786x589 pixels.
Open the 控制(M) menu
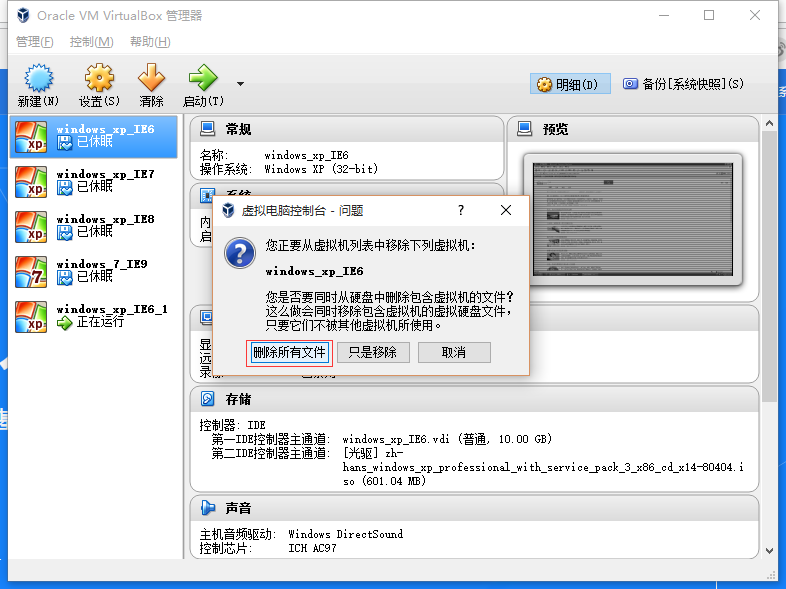click(91, 42)
